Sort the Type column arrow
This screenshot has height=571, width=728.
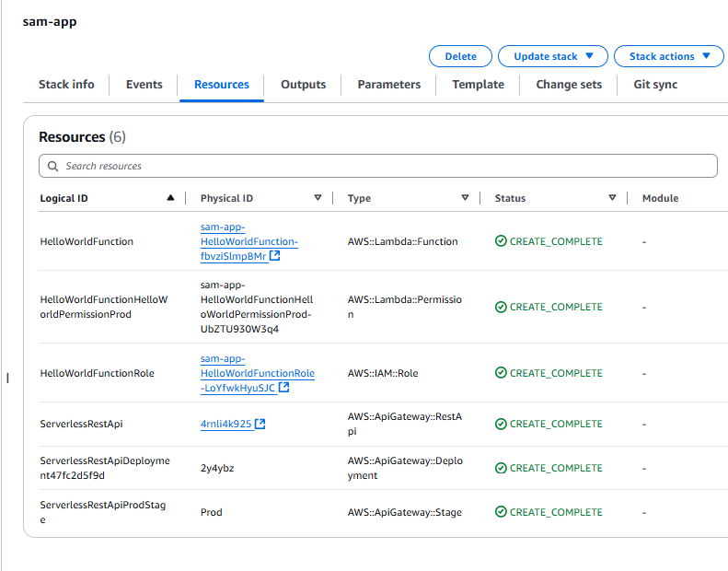465,198
